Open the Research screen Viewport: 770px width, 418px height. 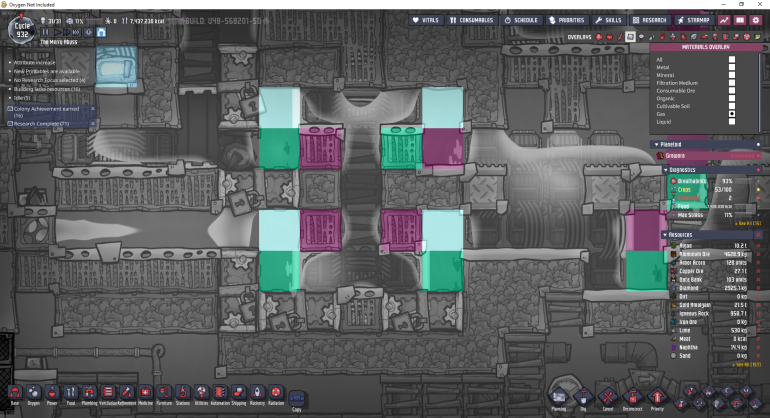coord(650,20)
